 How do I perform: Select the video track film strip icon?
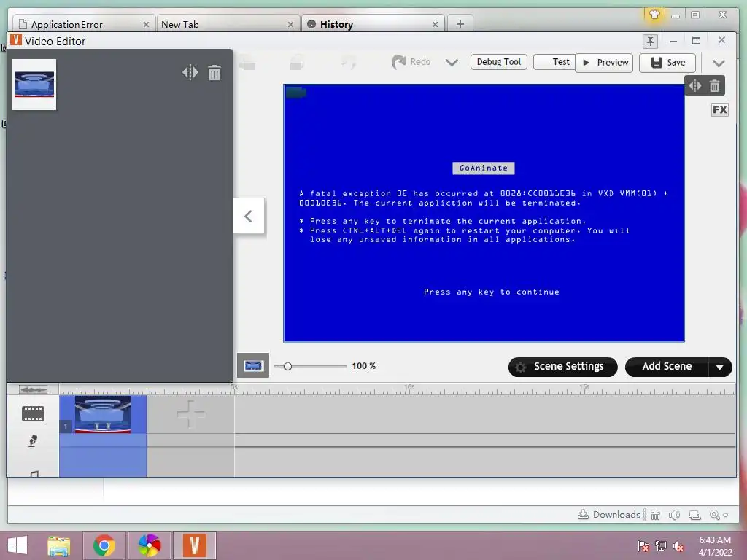(x=34, y=414)
